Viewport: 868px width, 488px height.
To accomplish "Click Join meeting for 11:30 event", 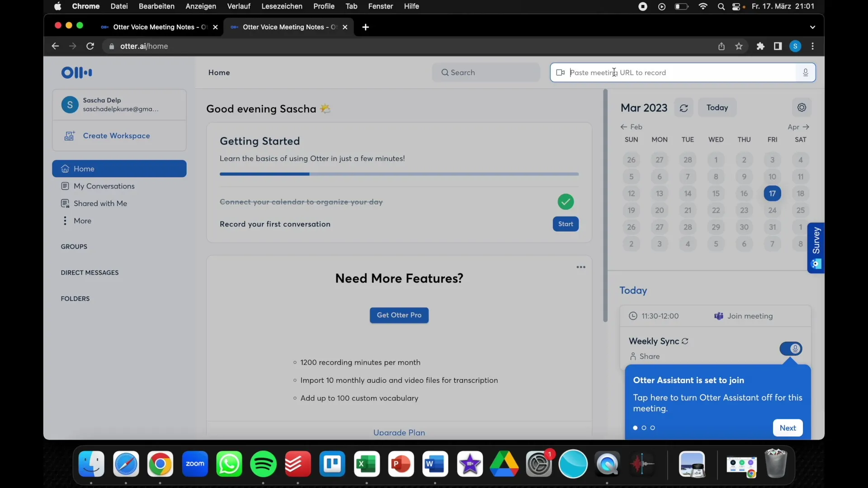I will pos(743,316).
